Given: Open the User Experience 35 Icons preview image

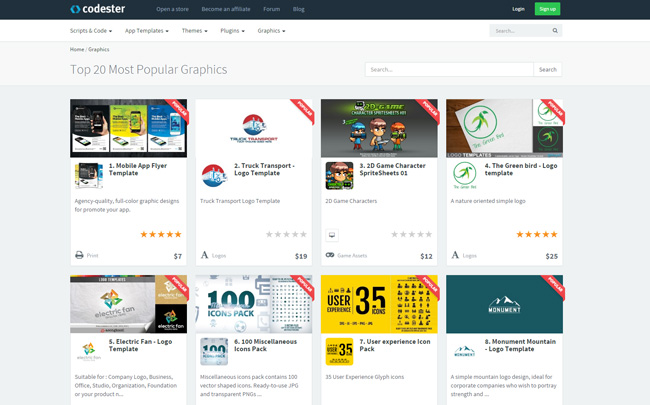Looking at the screenshot, I should (x=379, y=304).
